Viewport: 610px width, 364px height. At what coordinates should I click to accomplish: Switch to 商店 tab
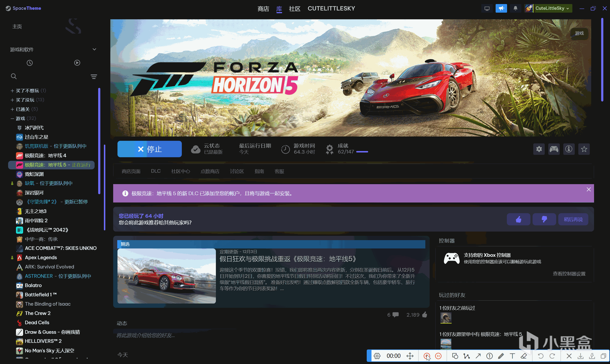263,9
